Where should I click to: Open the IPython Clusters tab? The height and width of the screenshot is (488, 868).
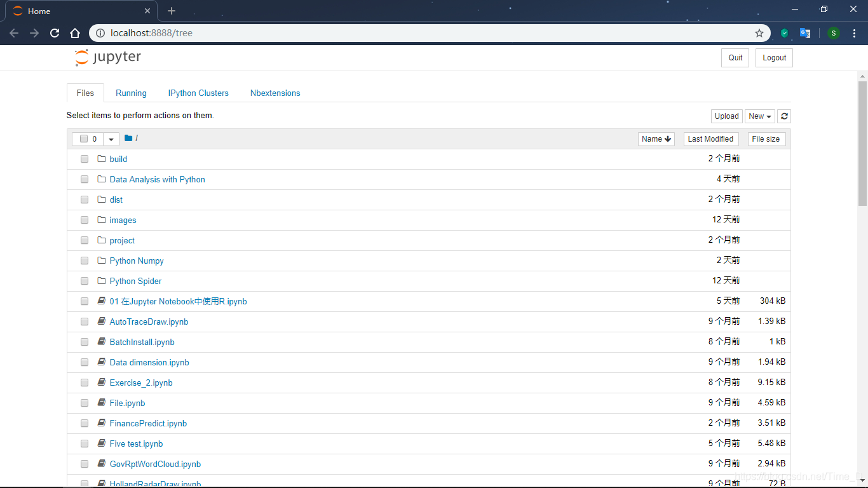pyautogui.click(x=198, y=93)
